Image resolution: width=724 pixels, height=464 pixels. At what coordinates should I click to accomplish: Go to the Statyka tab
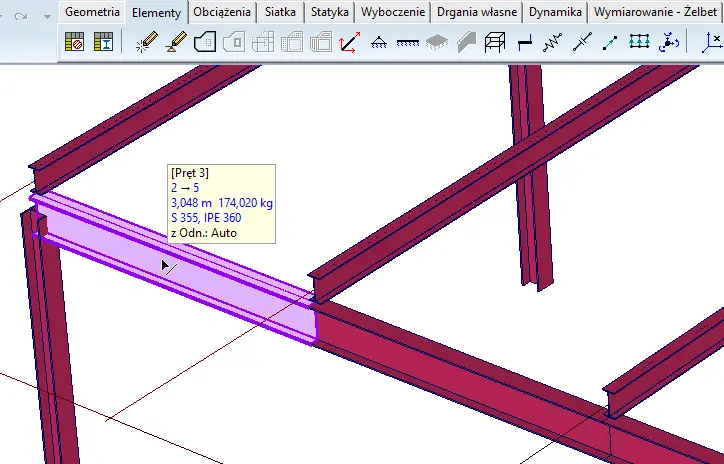click(x=329, y=12)
